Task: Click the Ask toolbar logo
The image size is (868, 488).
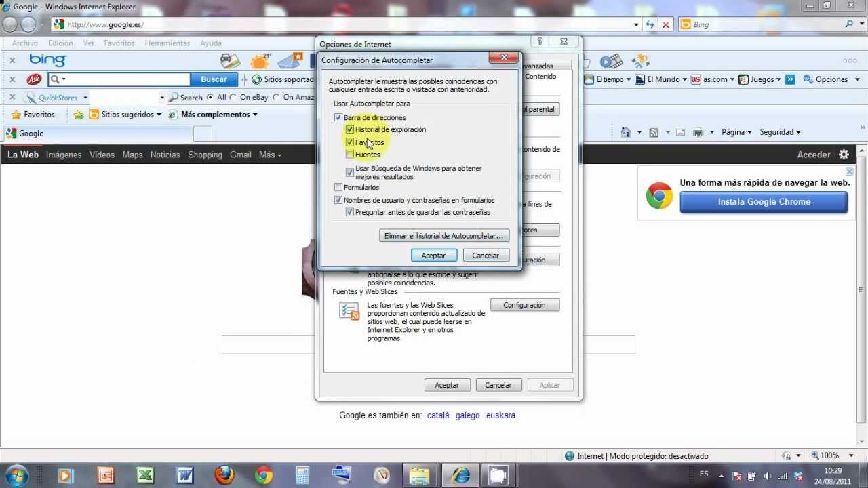Action: [x=34, y=79]
